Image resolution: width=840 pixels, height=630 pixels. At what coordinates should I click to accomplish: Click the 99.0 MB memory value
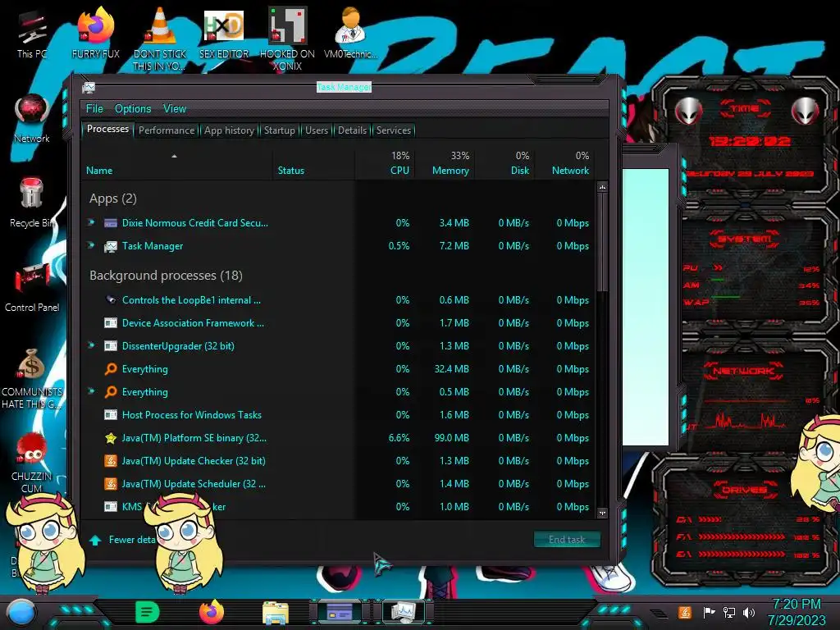(x=452, y=438)
